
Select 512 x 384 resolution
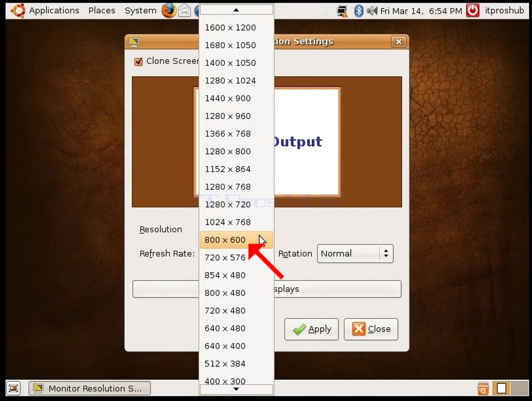point(236,363)
